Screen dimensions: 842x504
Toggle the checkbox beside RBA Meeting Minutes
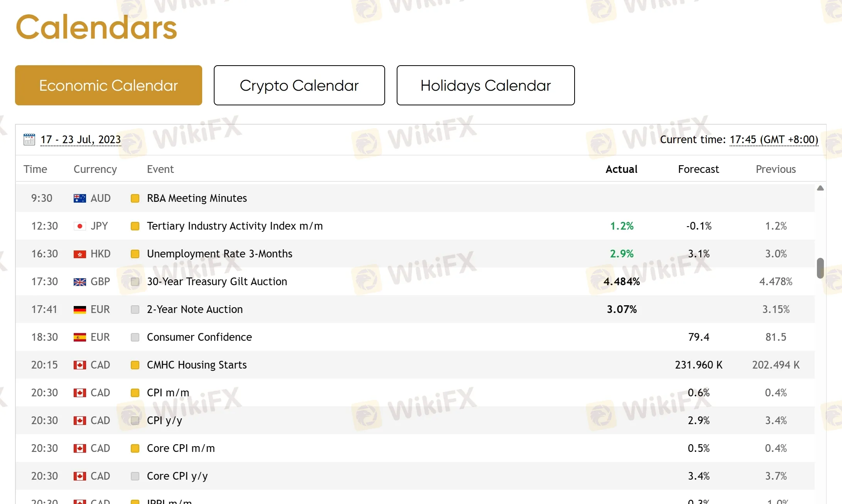(135, 198)
